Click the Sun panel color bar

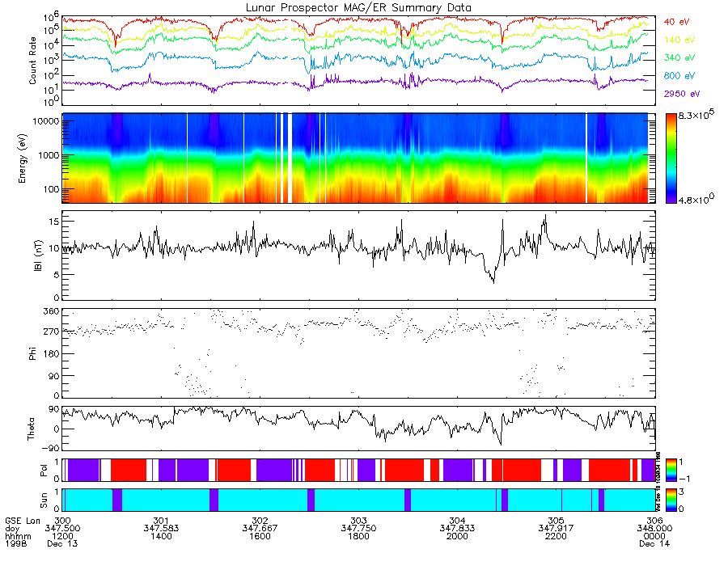coord(671,500)
